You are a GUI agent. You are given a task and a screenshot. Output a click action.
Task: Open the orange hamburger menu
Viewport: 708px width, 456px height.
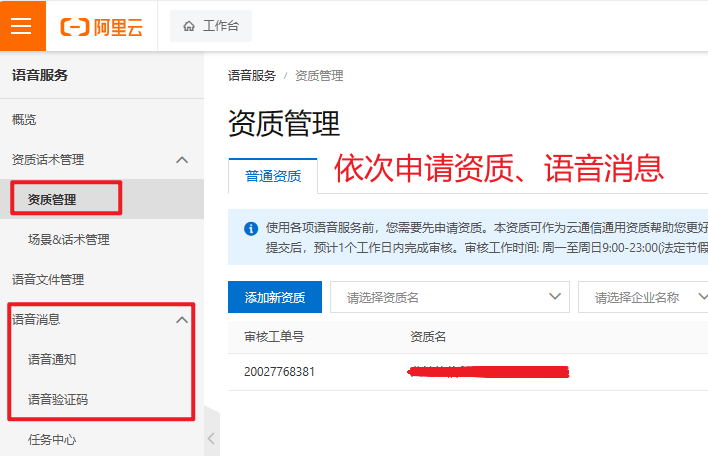[x=22, y=26]
